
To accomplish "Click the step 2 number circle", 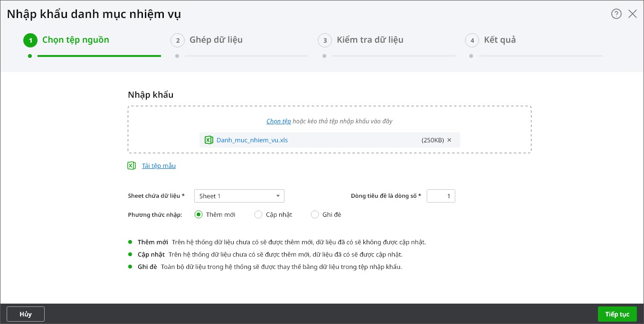I will point(177,40).
